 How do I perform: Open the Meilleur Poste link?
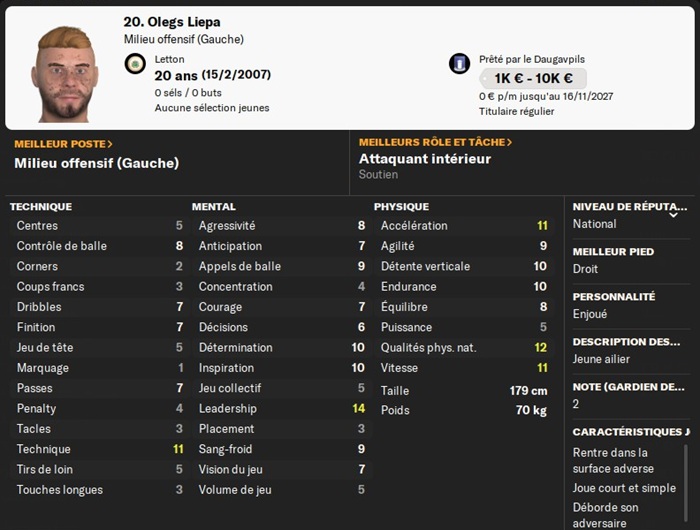[63, 144]
